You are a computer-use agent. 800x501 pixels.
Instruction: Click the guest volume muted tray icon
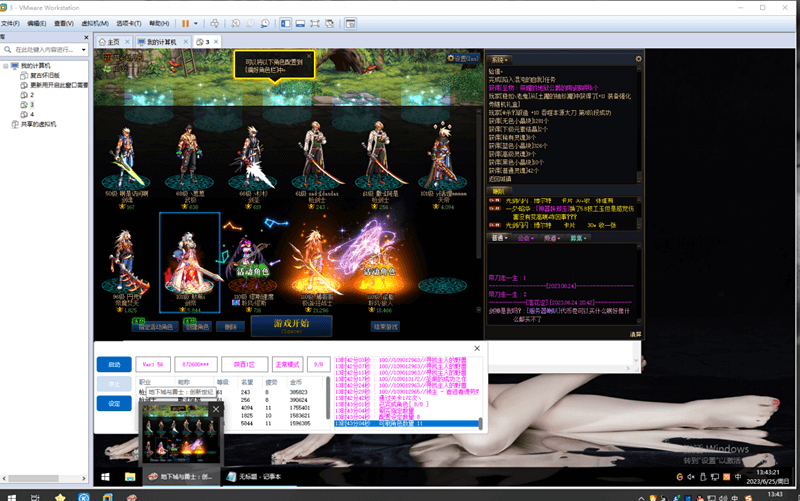pos(691,477)
